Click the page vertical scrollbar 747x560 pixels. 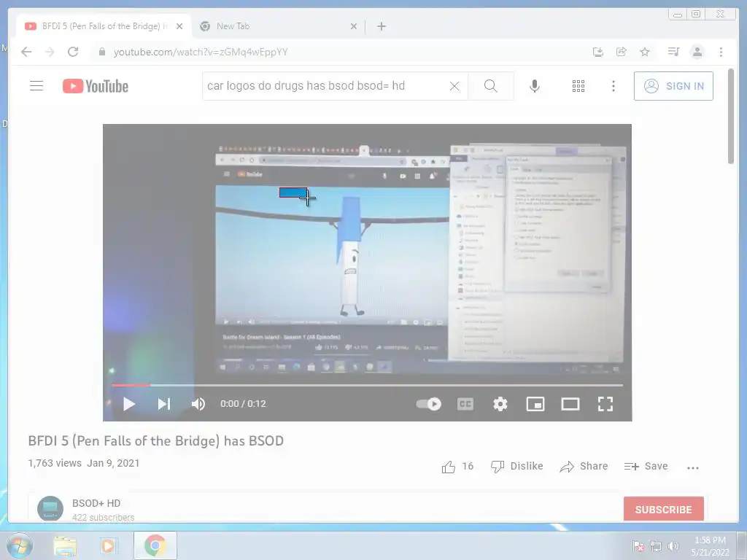tap(731, 117)
